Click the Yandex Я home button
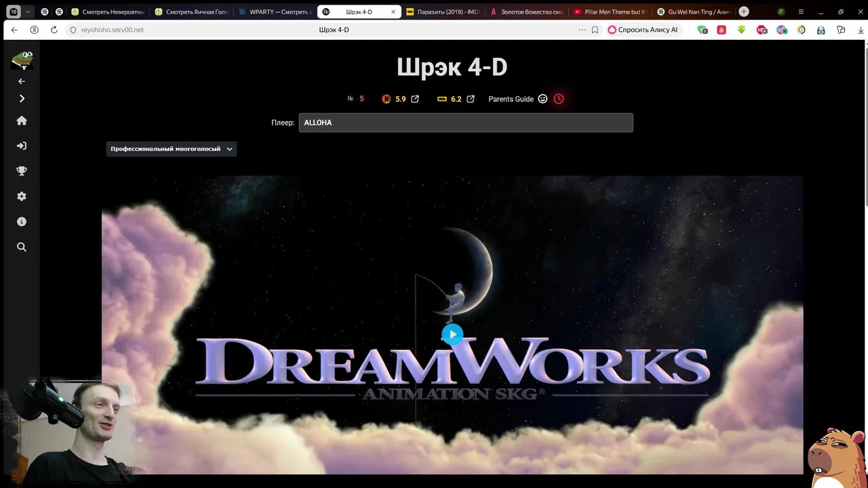 (34, 30)
